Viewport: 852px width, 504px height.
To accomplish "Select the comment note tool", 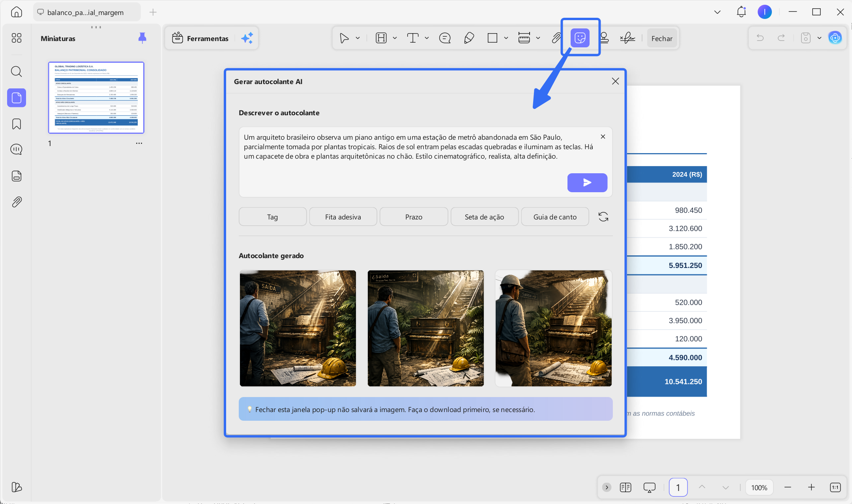I will [x=445, y=38].
